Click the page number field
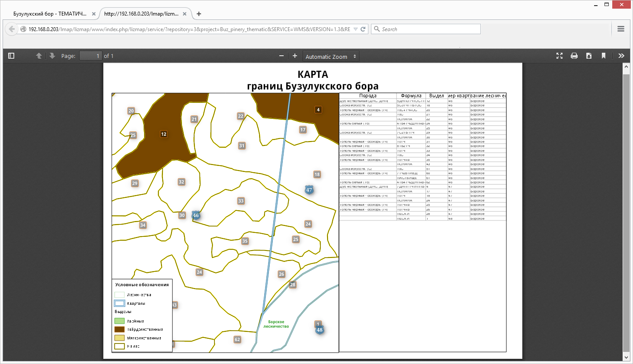633x364 pixels. (x=91, y=56)
